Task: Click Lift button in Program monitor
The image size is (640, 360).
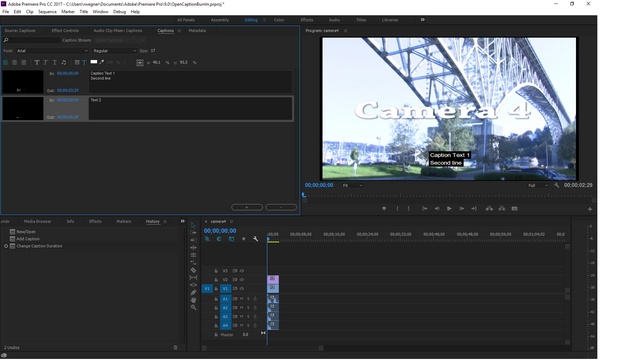Action: pyautogui.click(x=489, y=209)
